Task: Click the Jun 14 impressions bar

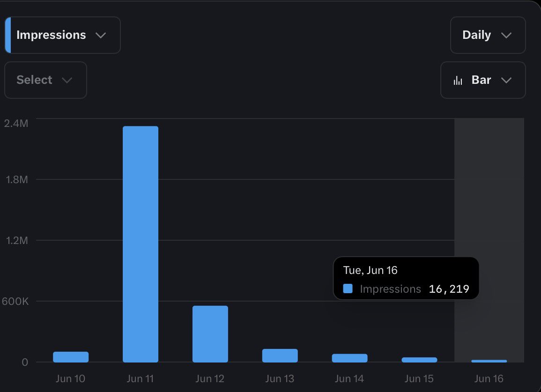Action: 349,358
